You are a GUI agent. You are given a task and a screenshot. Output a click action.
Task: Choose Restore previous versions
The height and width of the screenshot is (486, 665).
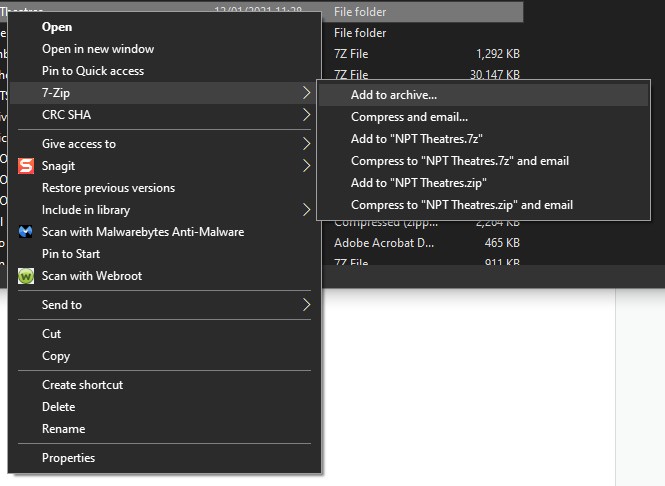pos(165,188)
